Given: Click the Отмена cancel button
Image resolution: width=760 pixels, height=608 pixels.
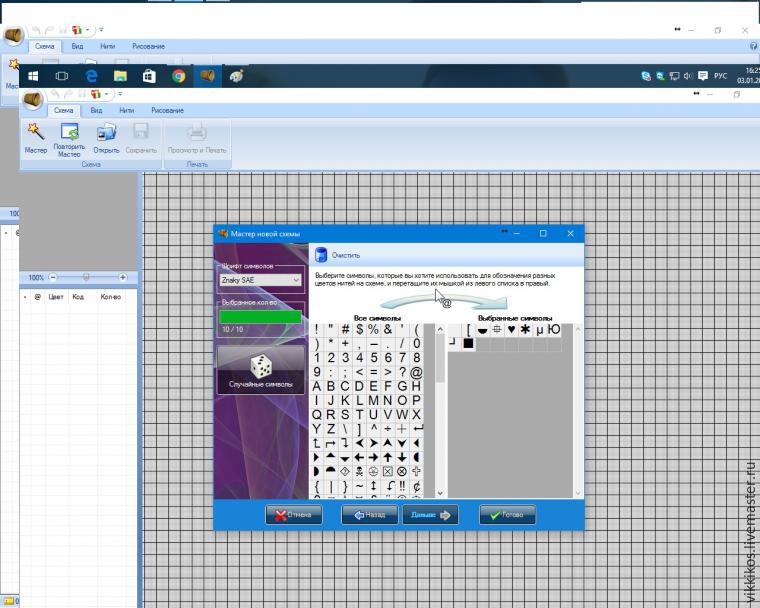Looking at the screenshot, I should pos(294,514).
